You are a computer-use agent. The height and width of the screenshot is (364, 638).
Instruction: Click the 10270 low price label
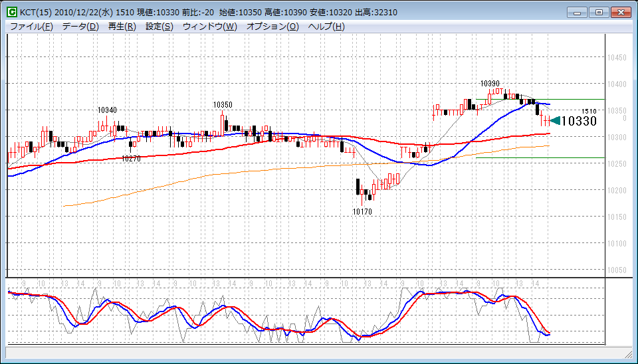[131, 159]
